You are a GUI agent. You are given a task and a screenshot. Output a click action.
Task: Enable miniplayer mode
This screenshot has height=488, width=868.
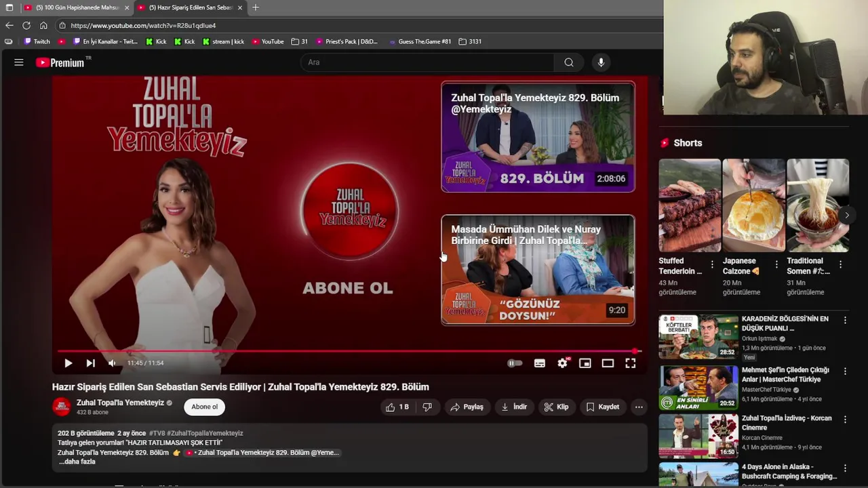tap(585, 363)
